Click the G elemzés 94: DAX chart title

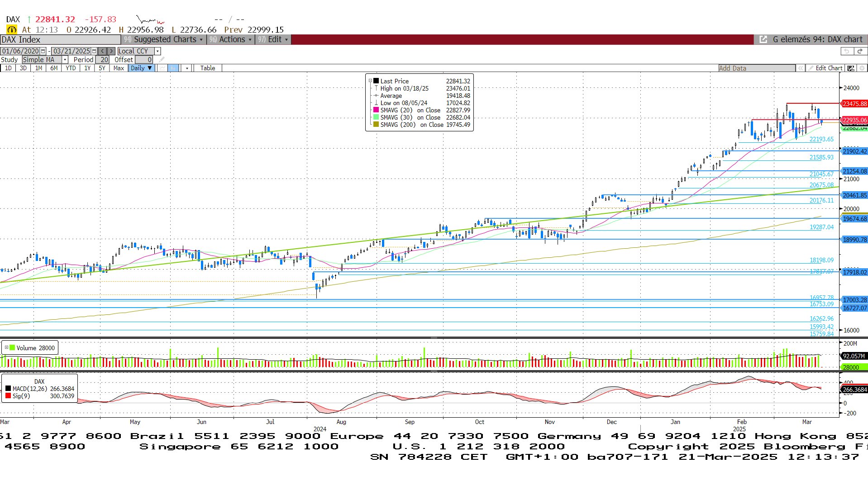817,39
